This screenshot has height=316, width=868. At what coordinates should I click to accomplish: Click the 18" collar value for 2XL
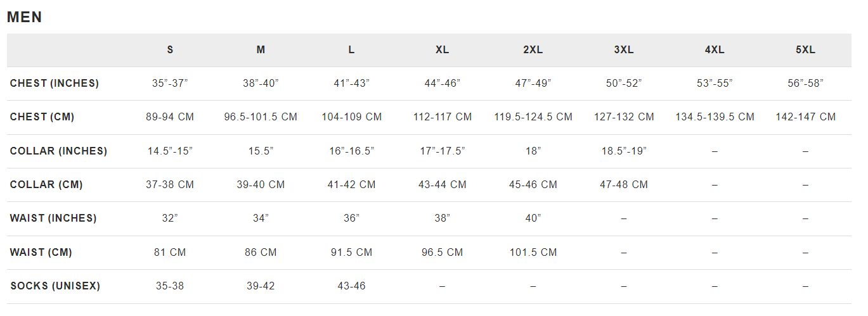[533, 151]
